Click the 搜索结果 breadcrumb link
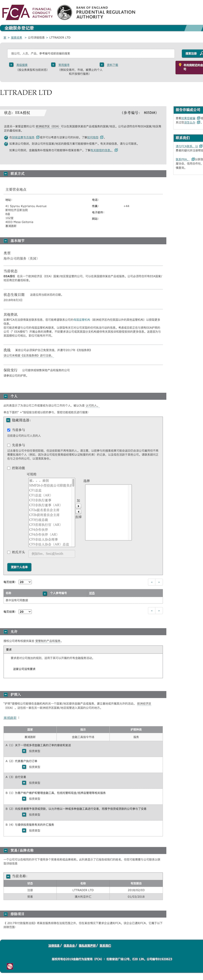 [17, 37]
